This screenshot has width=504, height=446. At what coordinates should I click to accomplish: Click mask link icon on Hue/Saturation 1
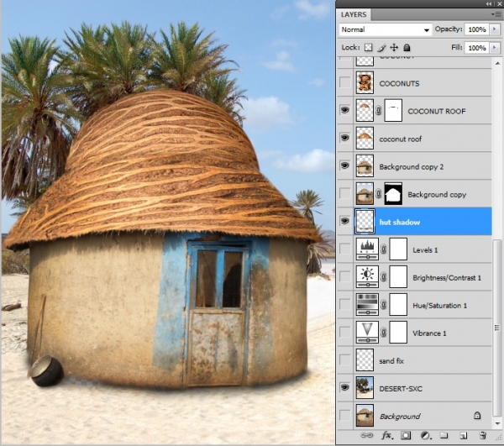[384, 304]
